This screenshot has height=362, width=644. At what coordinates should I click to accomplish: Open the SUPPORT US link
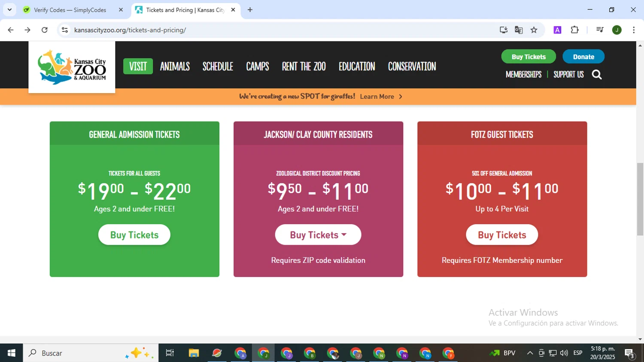click(x=568, y=75)
